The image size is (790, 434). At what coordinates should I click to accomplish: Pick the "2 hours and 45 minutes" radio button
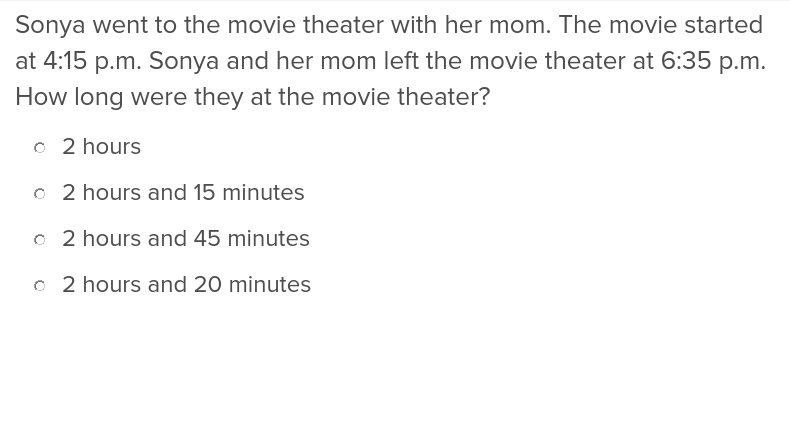click(39, 240)
